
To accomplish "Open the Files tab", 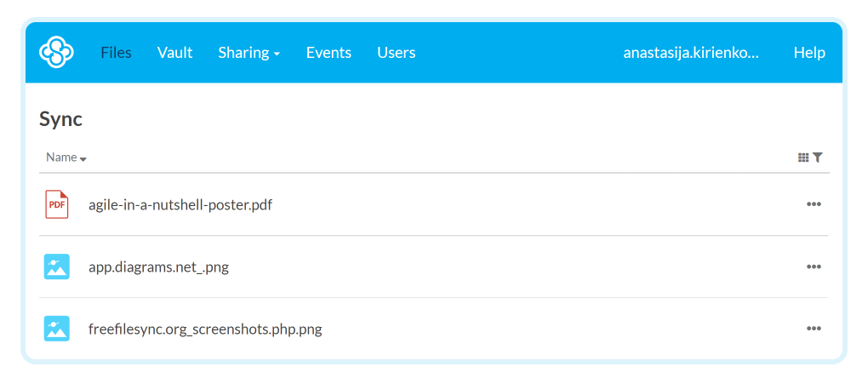I will point(116,53).
